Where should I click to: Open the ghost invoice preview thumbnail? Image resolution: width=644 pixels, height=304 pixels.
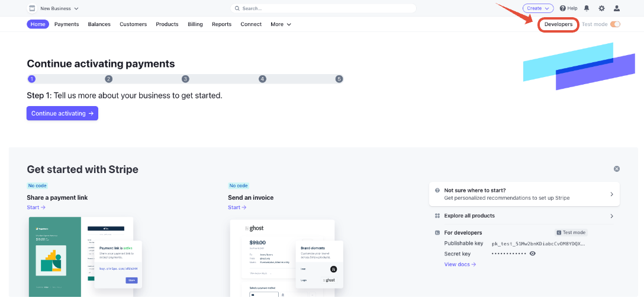click(x=286, y=258)
